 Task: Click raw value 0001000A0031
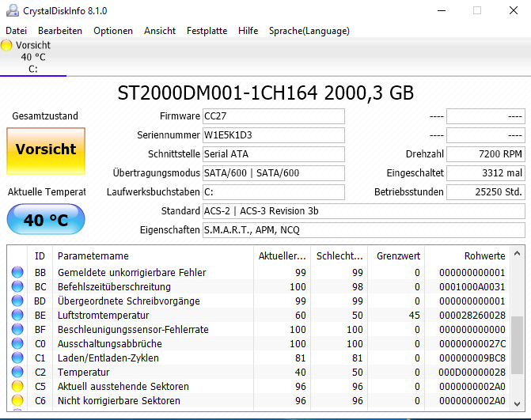point(472,286)
